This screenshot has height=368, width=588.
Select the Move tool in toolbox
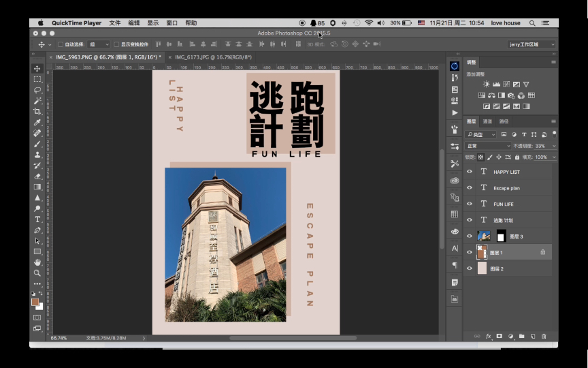click(x=37, y=68)
